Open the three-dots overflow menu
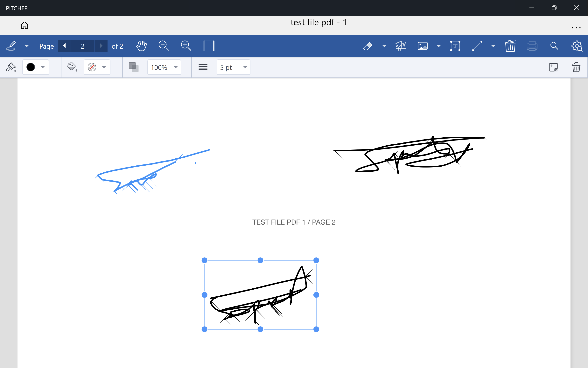Screen dimensions: 588x368 tap(576, 28)
